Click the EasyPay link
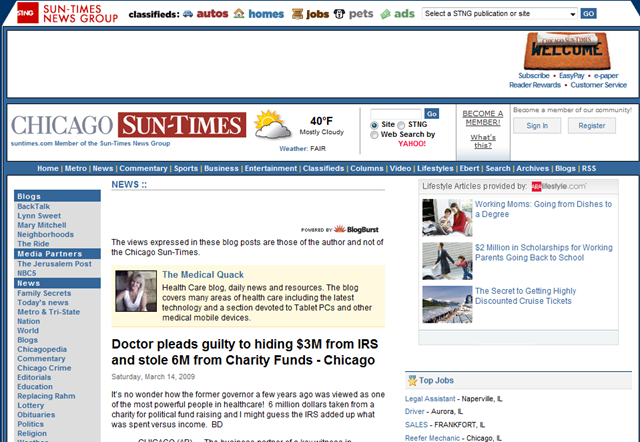This screenshot has height=442, width=640. (571, 76)
